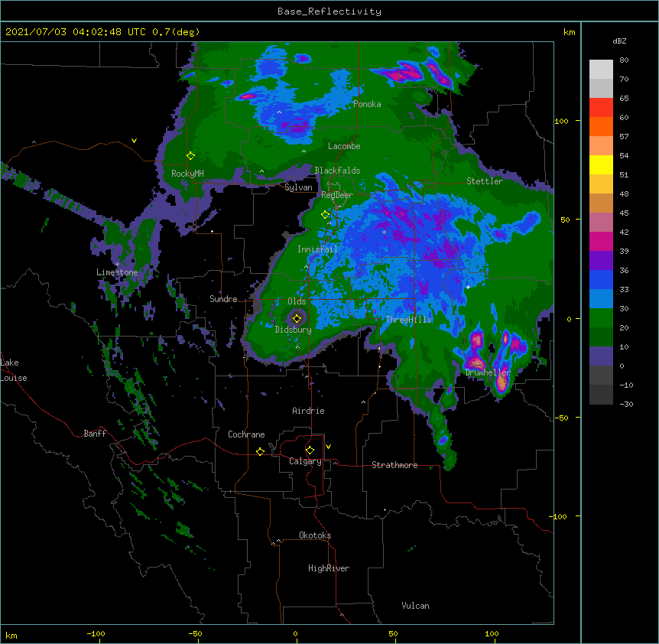Select the Stettler label
This screenshot has height=644, width=659.
pyautogui.click(x=485, y=181)
